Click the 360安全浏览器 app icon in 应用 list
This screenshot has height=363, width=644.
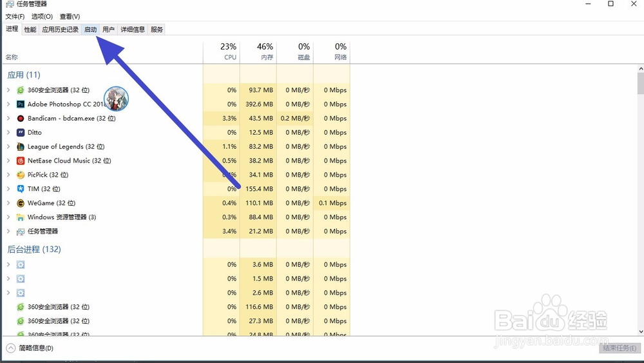tap(21, 90)
